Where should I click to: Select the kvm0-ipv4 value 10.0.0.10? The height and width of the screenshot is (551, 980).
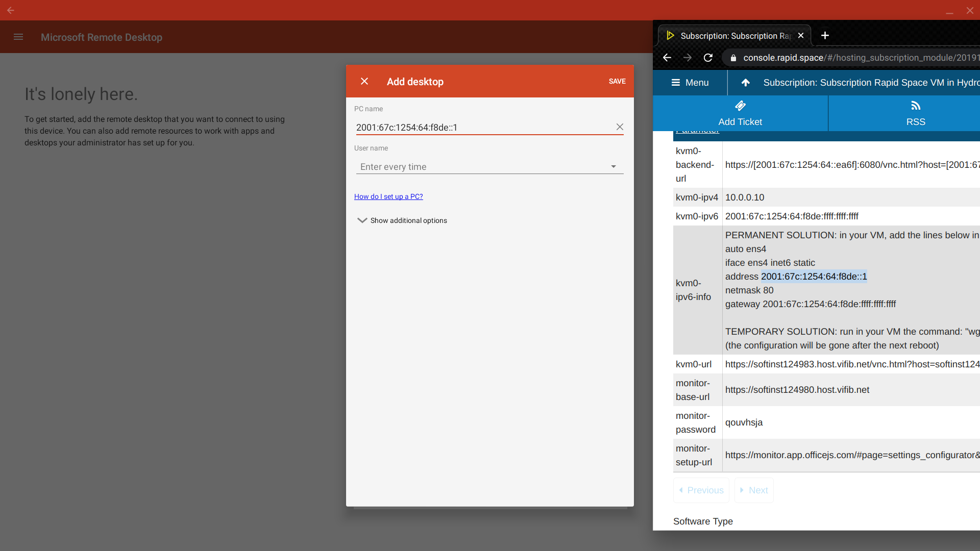click(744, 197)
